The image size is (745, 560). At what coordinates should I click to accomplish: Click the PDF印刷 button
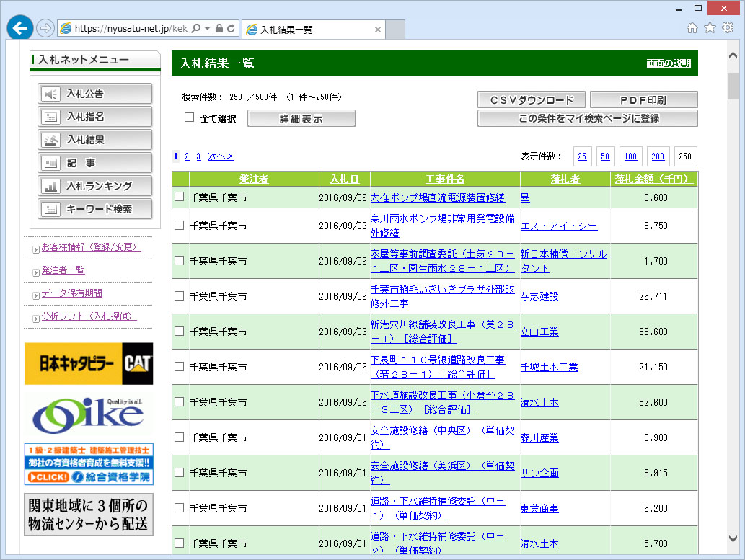[x=644, y=99]
